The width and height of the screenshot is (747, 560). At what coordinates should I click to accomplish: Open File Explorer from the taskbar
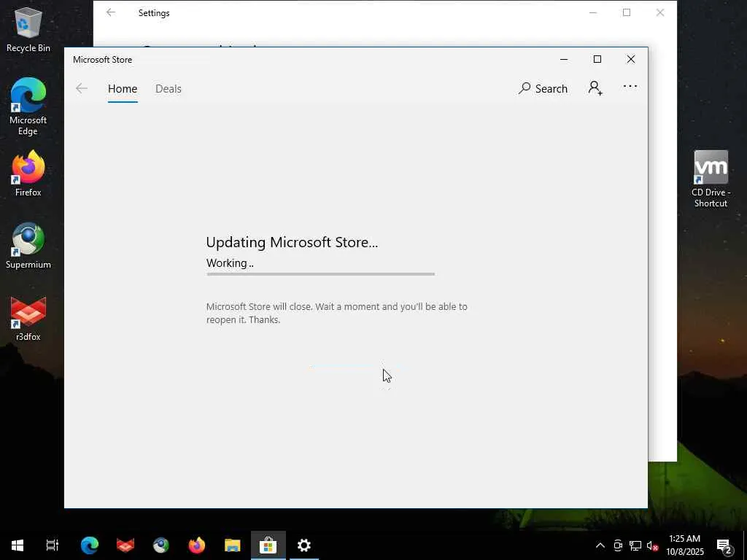pos(233,545)
